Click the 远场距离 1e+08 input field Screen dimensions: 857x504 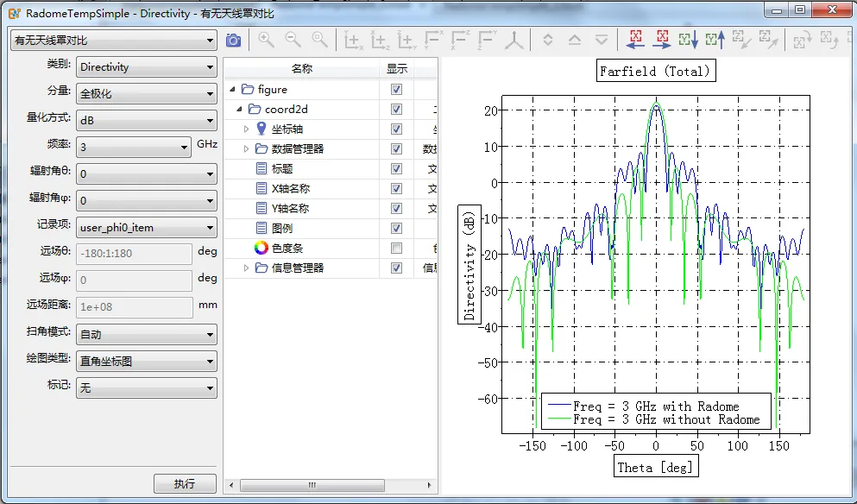pos(134,307)
